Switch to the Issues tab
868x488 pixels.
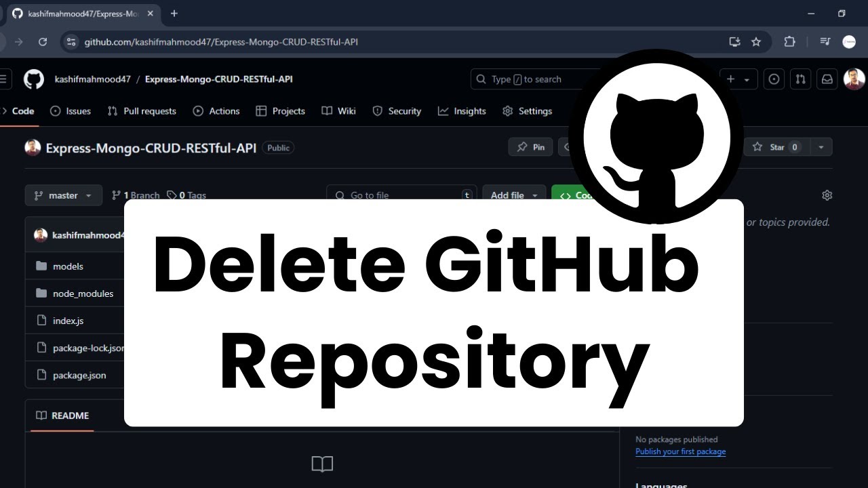click(71, 111)
